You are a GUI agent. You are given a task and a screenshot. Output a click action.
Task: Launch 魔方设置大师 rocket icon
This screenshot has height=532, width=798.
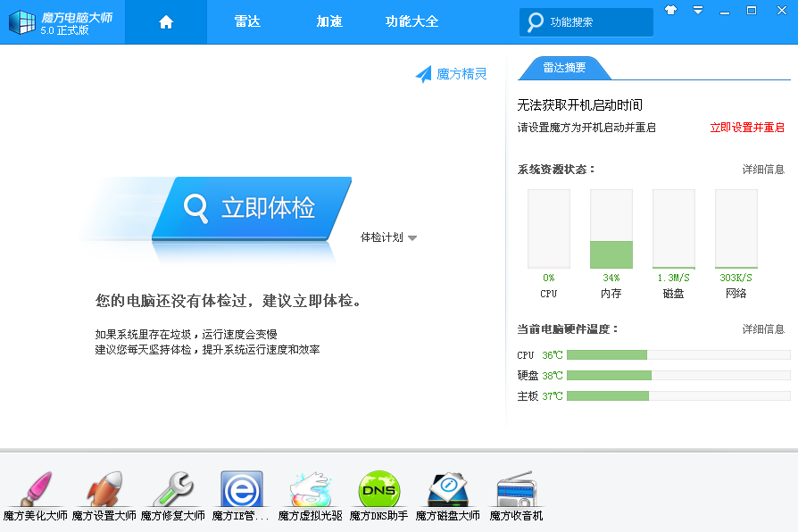[104, 490]
